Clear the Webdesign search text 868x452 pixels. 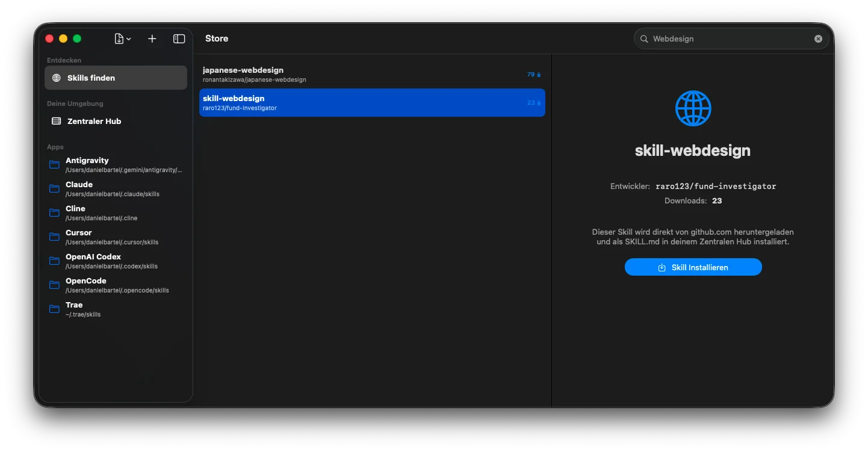point(818,39)
